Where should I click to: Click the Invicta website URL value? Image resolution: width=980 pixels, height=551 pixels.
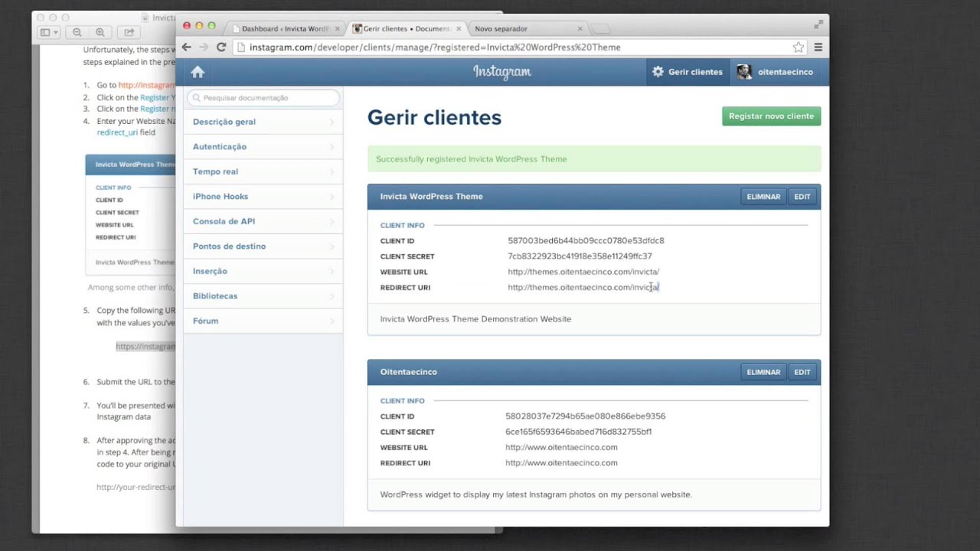point(583,272)
